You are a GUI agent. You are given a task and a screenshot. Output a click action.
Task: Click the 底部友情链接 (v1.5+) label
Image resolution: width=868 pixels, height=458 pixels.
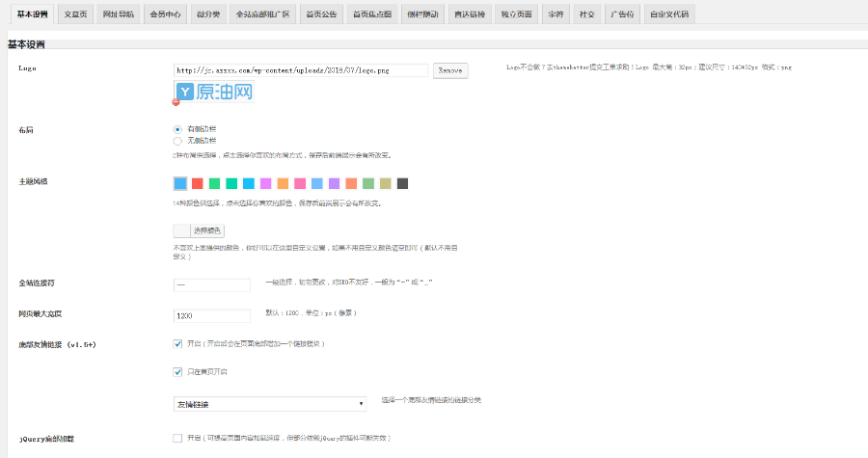pos(58,344)
